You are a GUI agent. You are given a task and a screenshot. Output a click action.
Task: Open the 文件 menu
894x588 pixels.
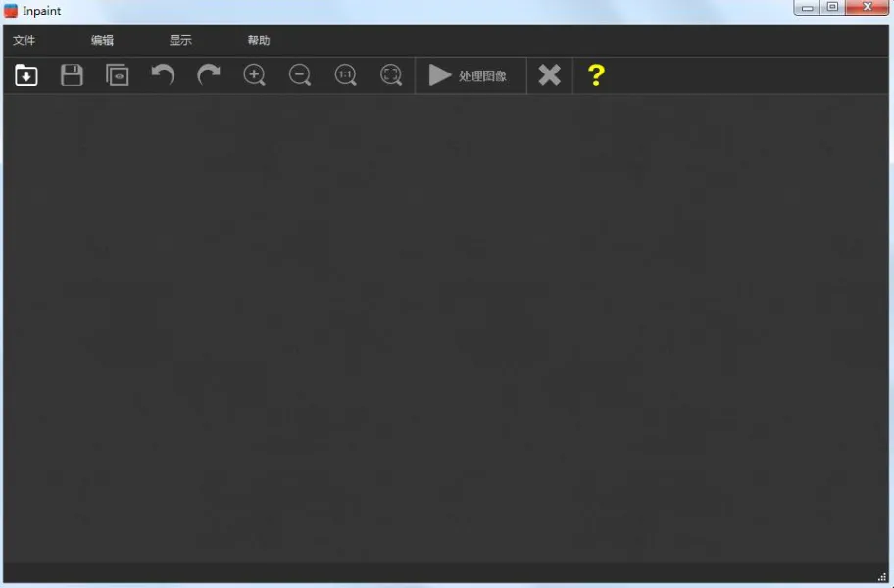(x=24, y=40)
